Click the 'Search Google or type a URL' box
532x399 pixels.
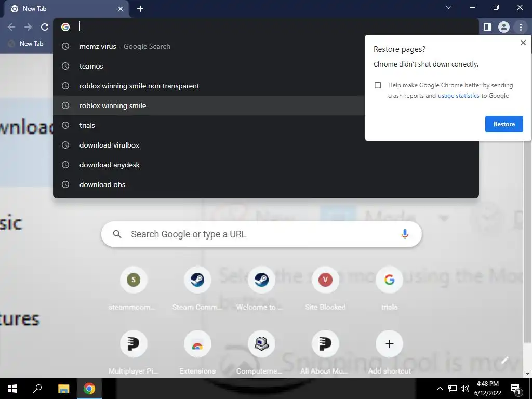pyautogui.click(x=261, y=234)
